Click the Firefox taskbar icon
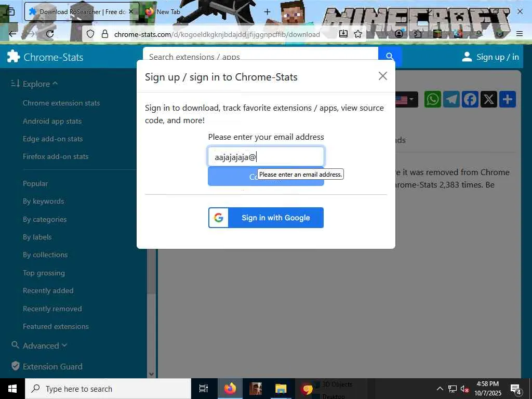 pyautogui.click(x=230, y=389)
